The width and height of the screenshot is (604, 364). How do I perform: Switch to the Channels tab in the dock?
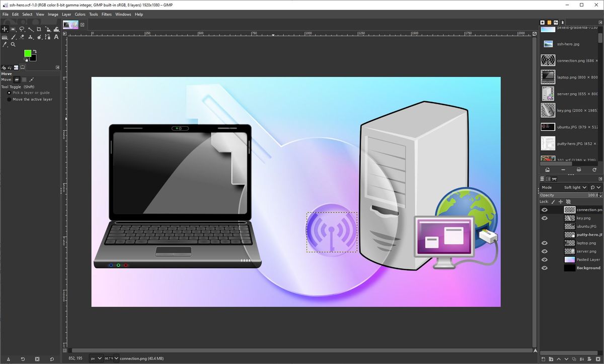pos(548,178)
